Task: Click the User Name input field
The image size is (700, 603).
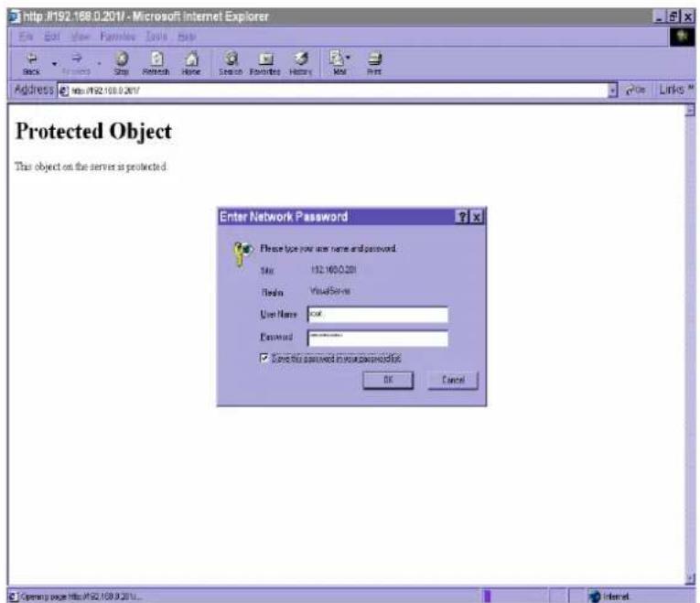Action: [378, 314]
